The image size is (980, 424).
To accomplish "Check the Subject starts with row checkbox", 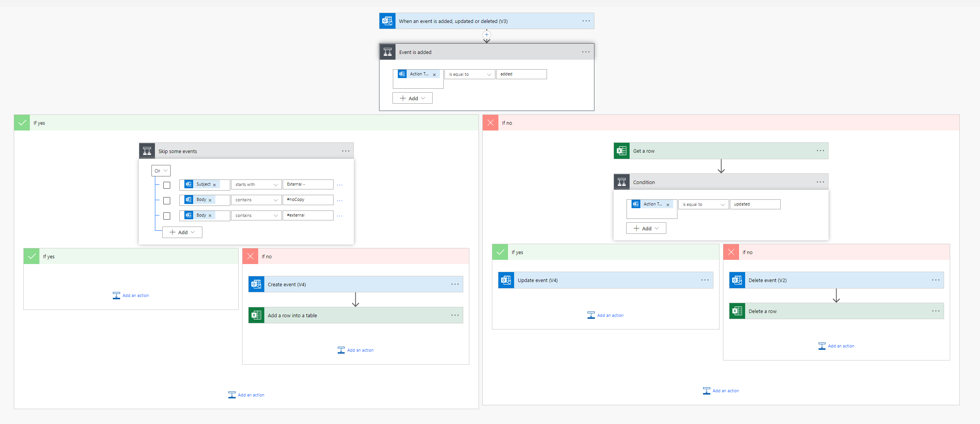I will [167, 185].
